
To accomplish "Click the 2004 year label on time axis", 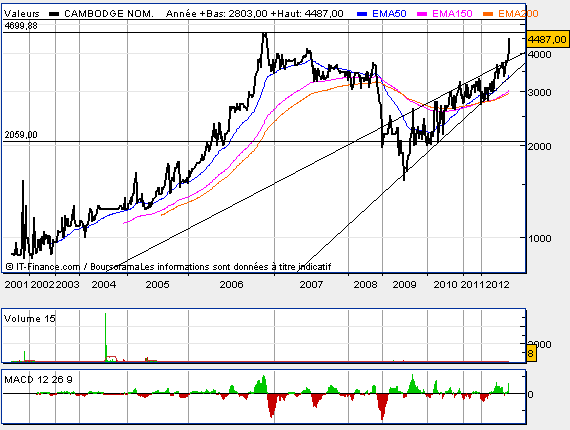I will tap(104, 284).
